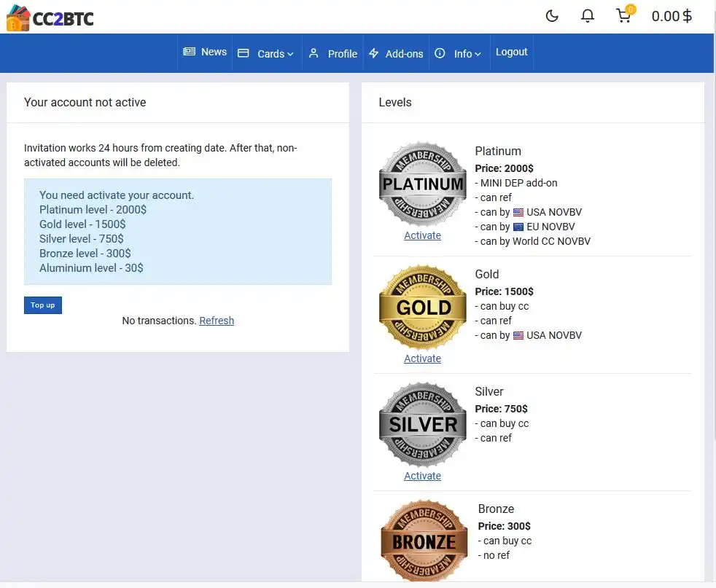Toggle dark mode with the moon icon
The height and width of the screenshot is (588, 716).
click(x=552, y=16)
